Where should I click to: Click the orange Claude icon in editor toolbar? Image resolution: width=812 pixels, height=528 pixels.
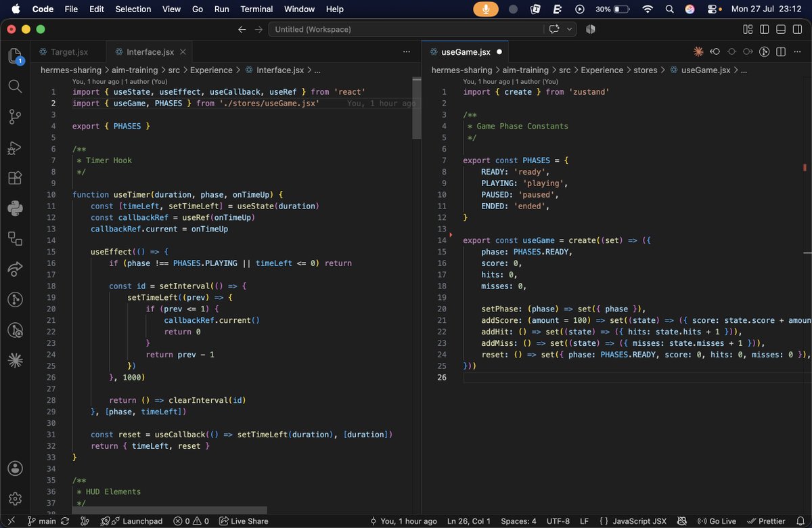[x=699, y=51]
